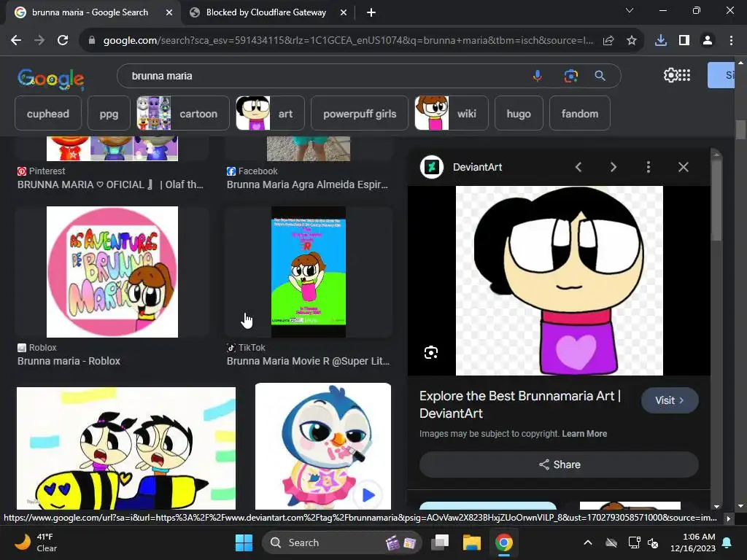Open BRUNNA MARIA OFICIAL Pinterest result
Image resolution: width=747 pixels, height=560 pixels.
tap(111, 184)
